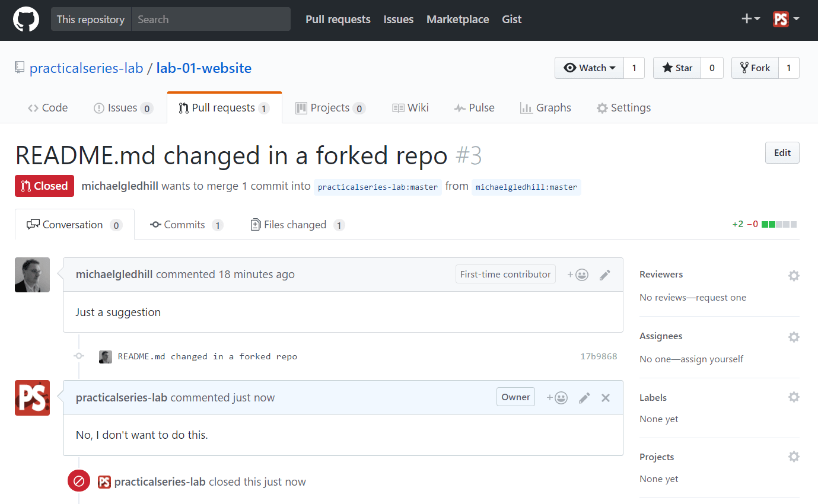
Task: Show the Files changed tab
Action: [298, 225]
